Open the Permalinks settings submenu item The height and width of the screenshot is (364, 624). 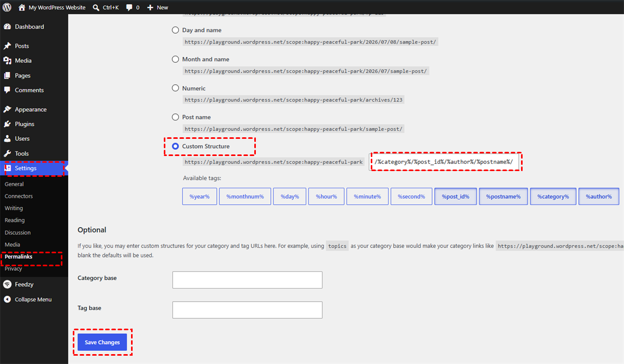point(18,257)
